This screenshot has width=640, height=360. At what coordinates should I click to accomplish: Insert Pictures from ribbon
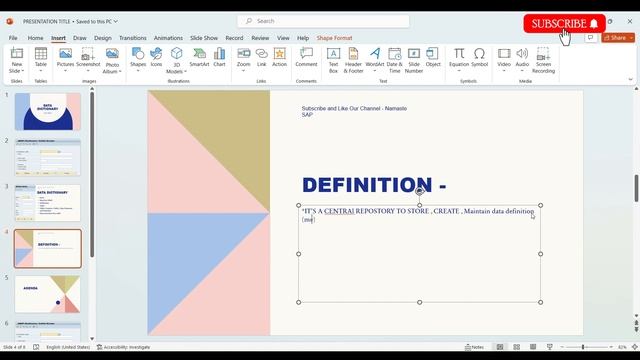[x=65, y=60]
